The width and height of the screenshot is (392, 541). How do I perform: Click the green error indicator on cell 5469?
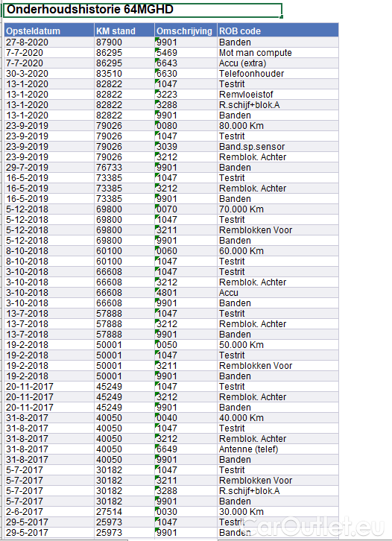pyautogui.click(x=157, y=50)
